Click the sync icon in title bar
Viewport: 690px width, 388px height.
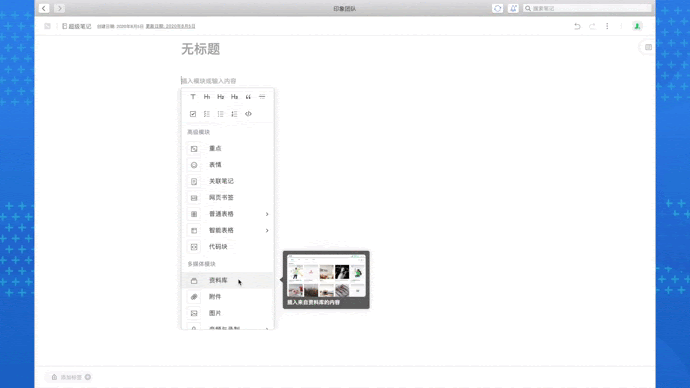(x=497, y=8)
